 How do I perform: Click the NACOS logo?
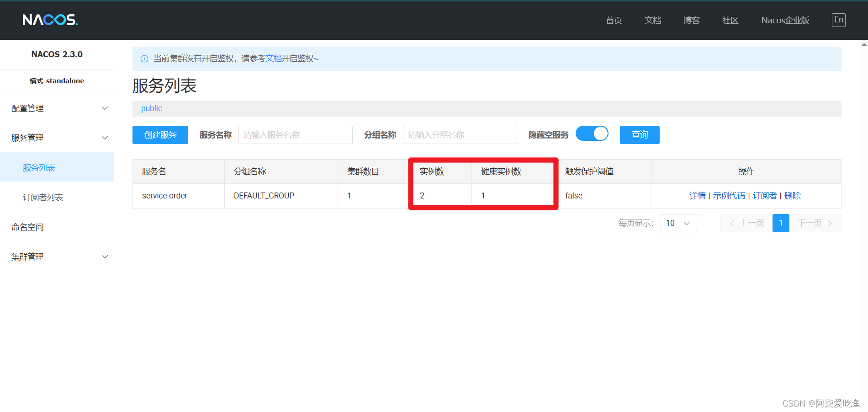point(50,20)
